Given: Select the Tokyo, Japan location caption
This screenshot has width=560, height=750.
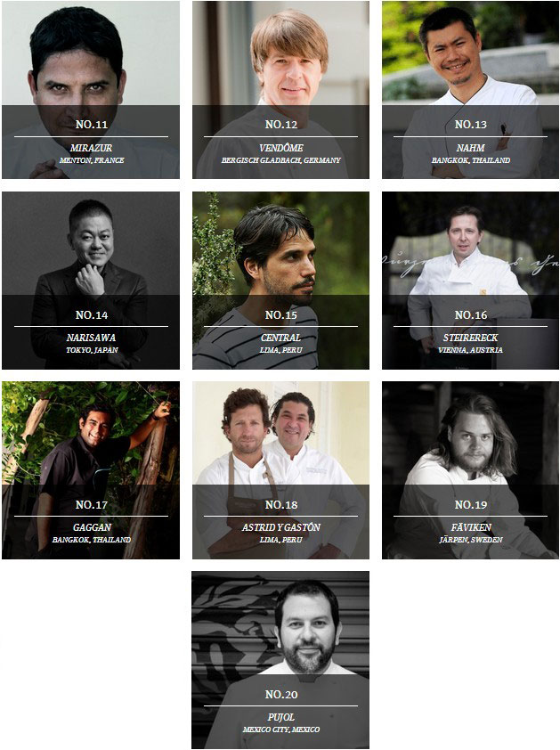Looking at the screenshot, I should [92, 350].
